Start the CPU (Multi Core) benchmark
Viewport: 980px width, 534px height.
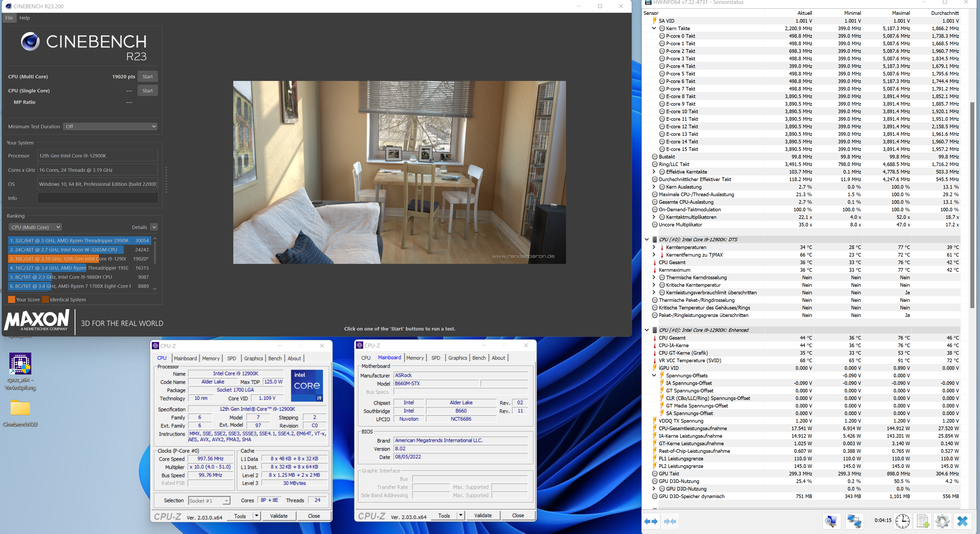pyautogui.click(x=148, y=76)
